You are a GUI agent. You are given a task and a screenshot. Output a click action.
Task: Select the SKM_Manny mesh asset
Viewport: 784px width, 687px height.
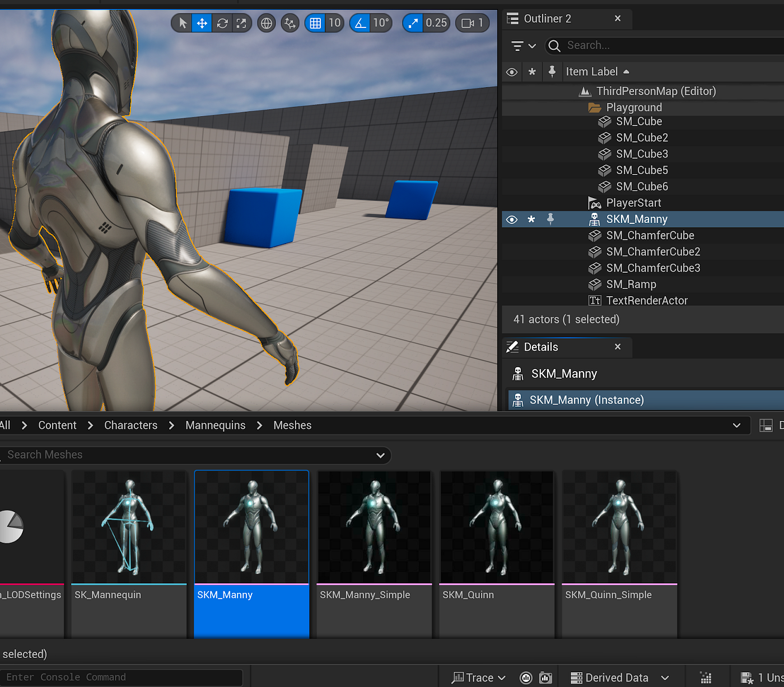[251, 554]
